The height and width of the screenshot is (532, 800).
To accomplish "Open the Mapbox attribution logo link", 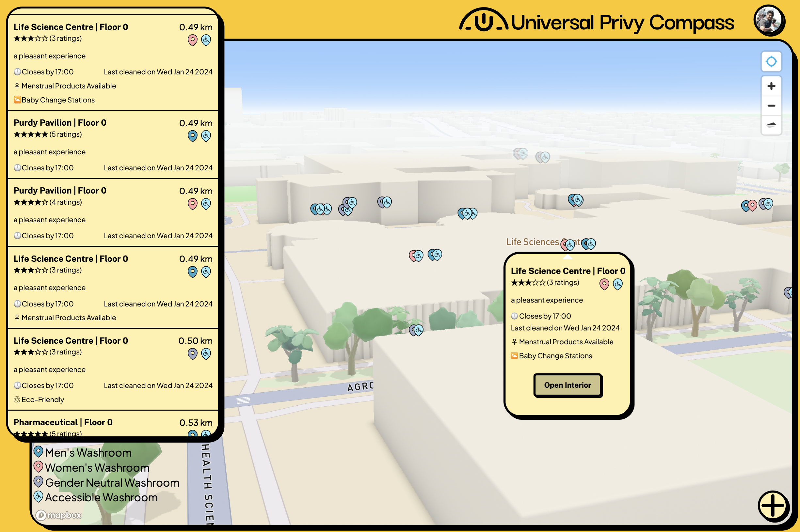I will pos(59,515).
